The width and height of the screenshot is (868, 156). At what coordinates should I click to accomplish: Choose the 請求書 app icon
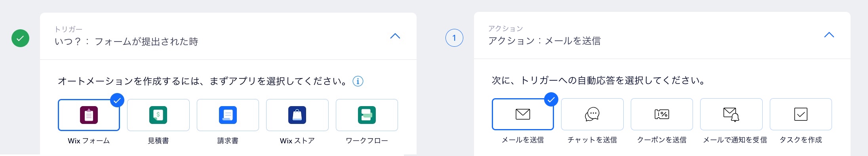coord(228,115)
